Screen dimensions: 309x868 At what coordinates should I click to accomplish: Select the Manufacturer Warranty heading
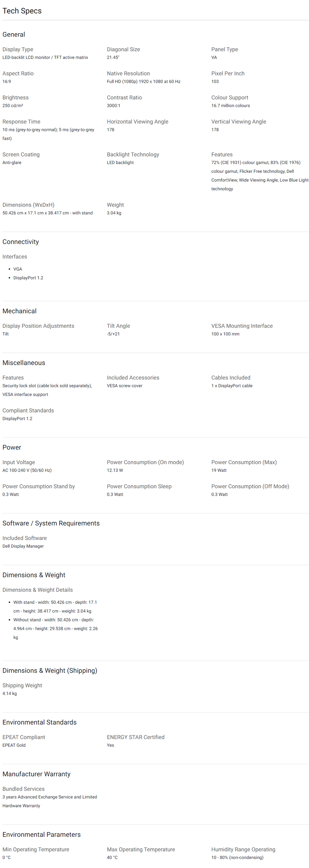pyautogui.click(x=36, y=774)
